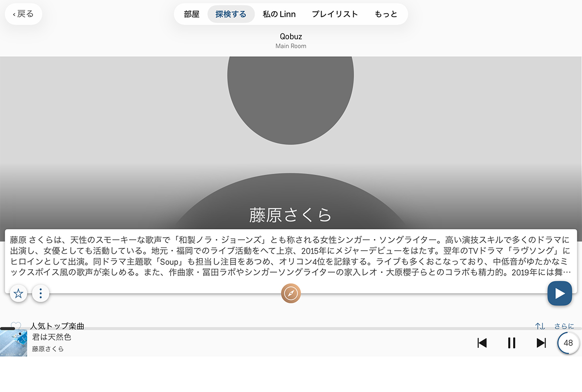Image resolution: width=582 pixels, height=392 pixels.
Task: Select the Main Room label
Action: (x=291, y=46)
